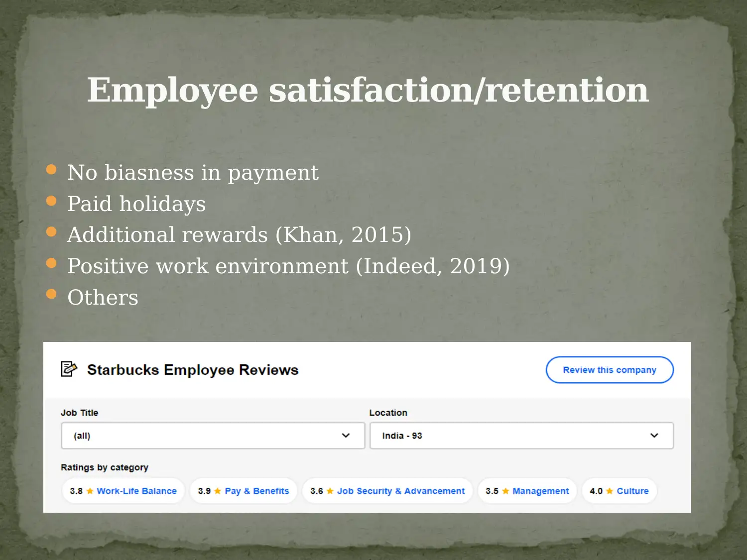Click the star icon next to 4.0 rating

(x=610, y=491)
